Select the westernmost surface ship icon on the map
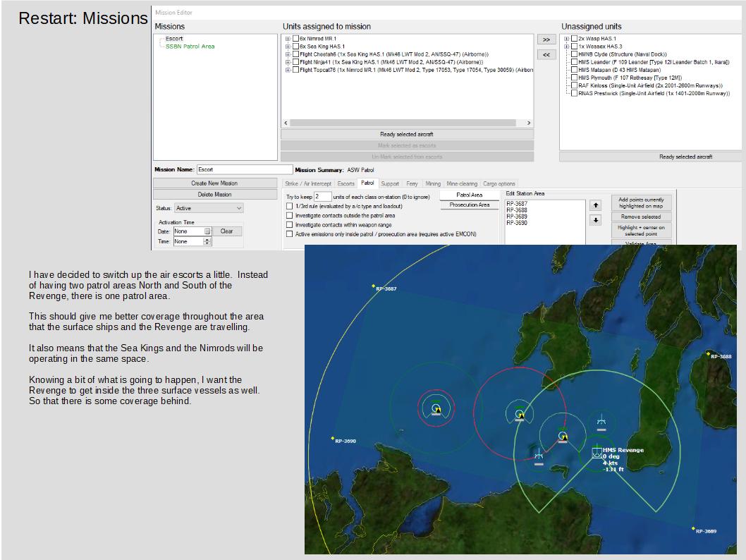This screenshot has width=746, height=560. coord(436,409)
